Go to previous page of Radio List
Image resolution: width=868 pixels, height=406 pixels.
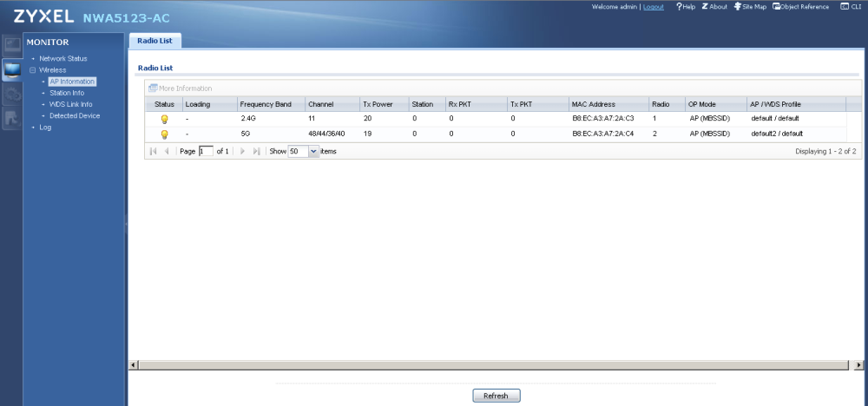click(x=167, y=151)
